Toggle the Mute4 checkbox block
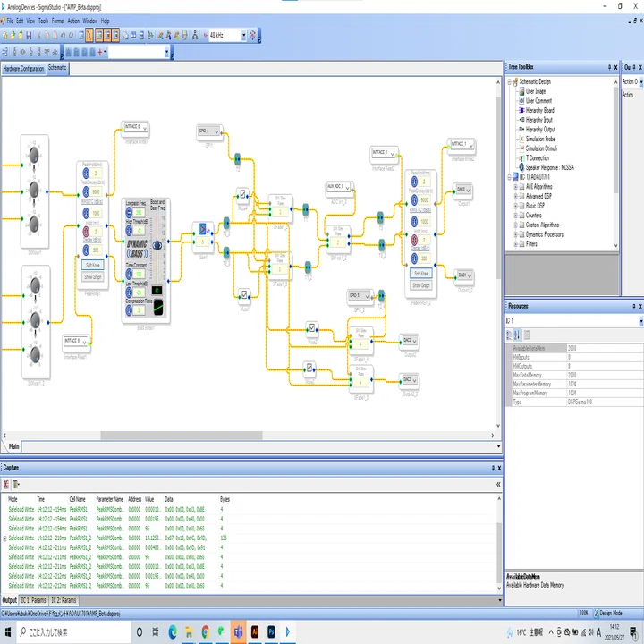Image resolution: width=644 pixels, height=644 pixels. coord(242,193)
